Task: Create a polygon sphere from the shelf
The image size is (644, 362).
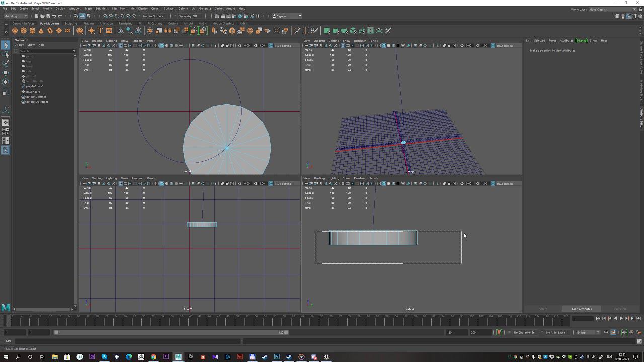Action: [x=15, y=31]
